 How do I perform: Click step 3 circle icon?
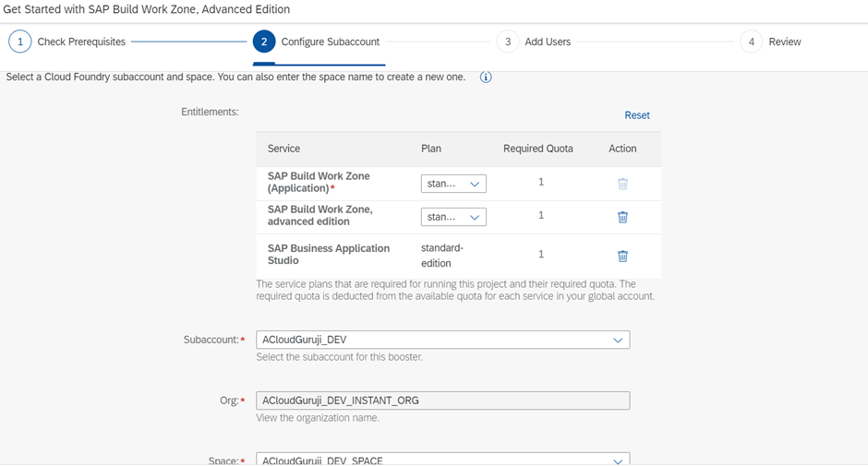(x=507, y=42)
